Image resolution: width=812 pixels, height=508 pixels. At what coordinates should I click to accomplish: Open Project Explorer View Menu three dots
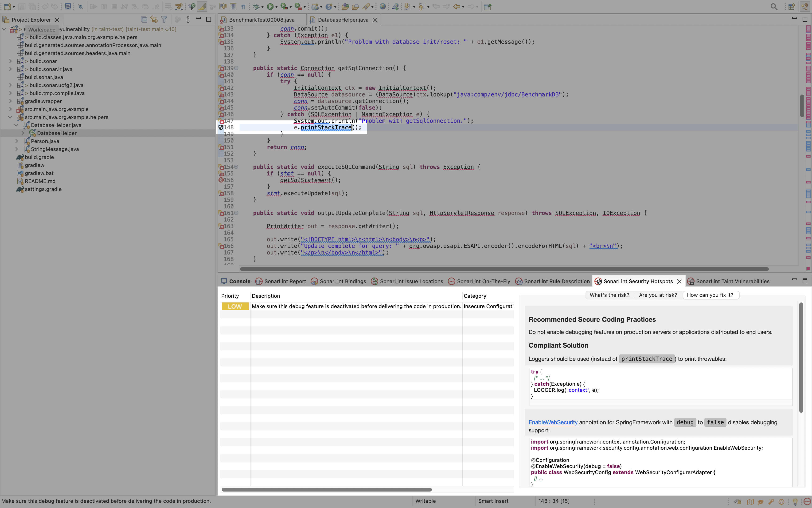click(188, 20)
